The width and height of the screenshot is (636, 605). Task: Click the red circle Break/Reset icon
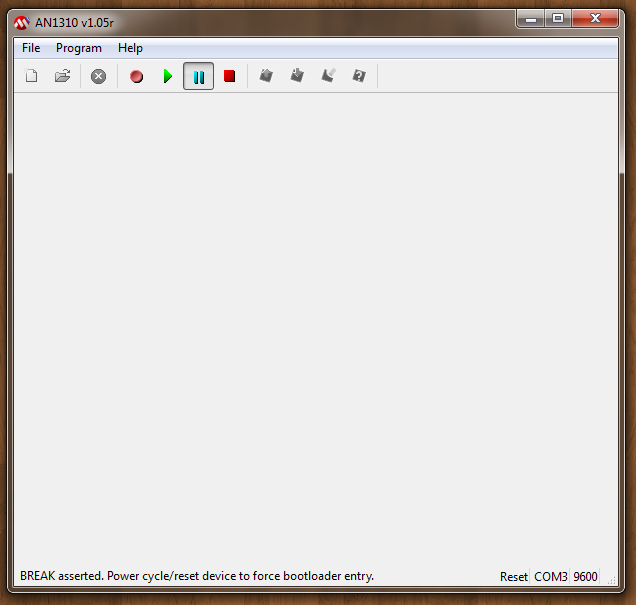click(x=136, y=76)
